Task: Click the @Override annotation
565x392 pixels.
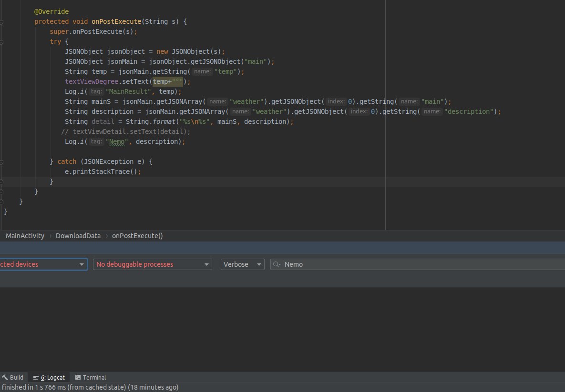Action: click(51, 11)
